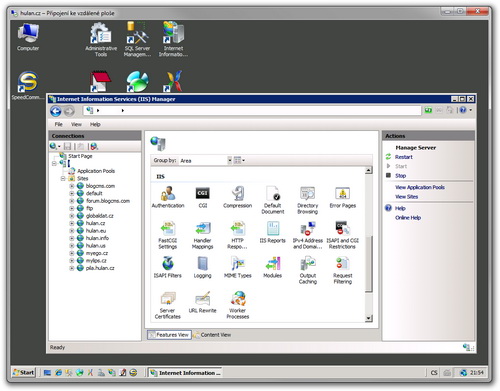The width and height of the screenshot is (500, 391).
Task: Click features list scrollbar up arrow
Action: click(368, 170)
